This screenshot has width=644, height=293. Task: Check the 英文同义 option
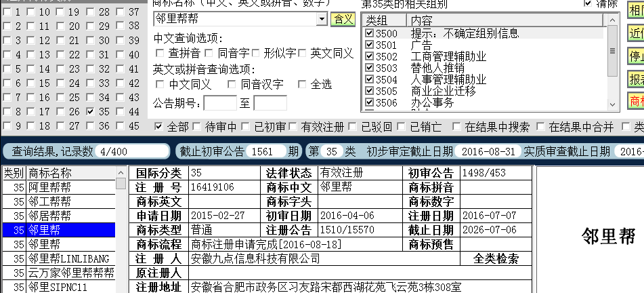pos(302,53)
